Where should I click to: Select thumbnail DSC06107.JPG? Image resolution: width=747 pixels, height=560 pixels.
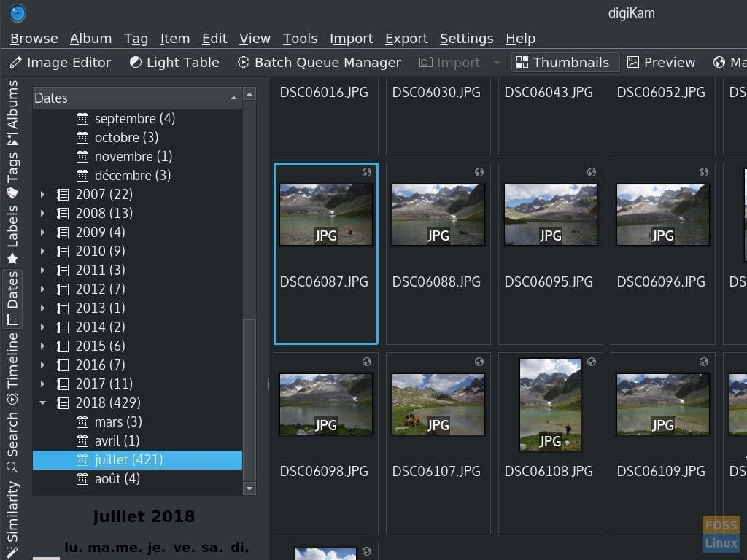438,404
